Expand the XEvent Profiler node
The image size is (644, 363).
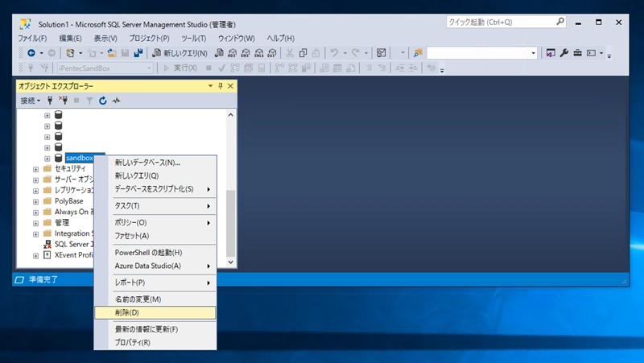coord(35,255)
